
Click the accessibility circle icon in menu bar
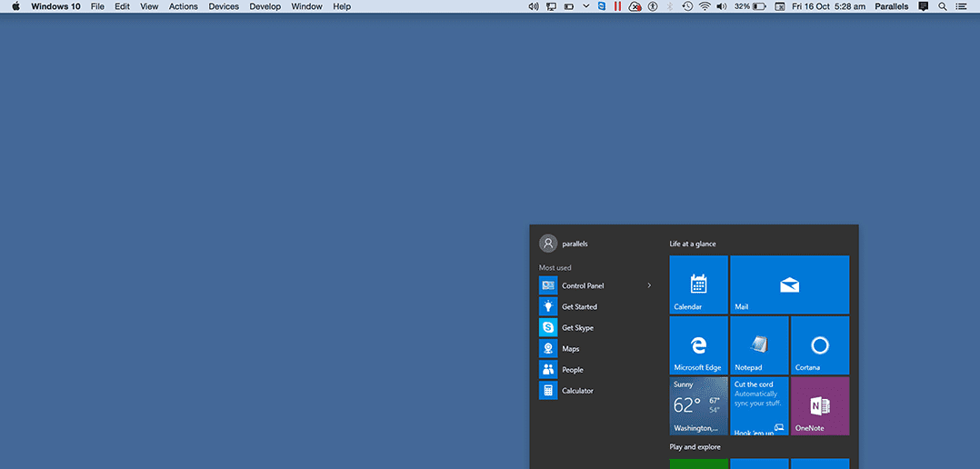pos(653,6)
